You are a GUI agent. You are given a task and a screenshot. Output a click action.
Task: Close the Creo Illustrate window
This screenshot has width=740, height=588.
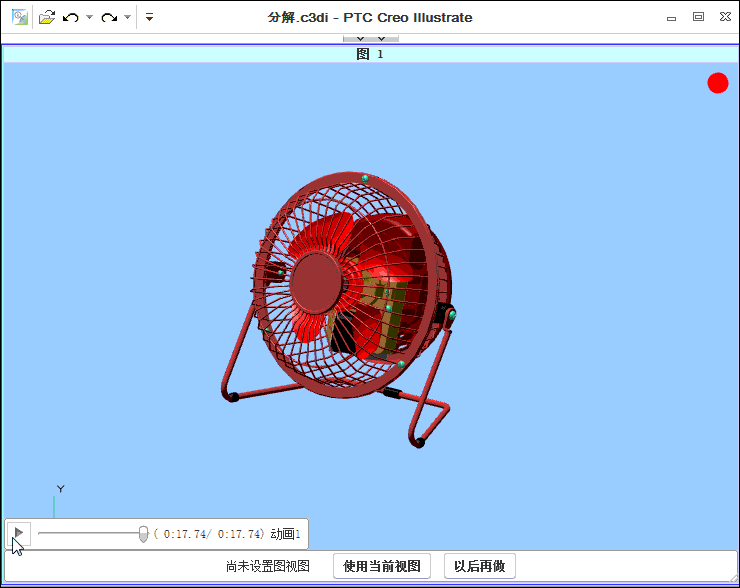click(725, 17)
